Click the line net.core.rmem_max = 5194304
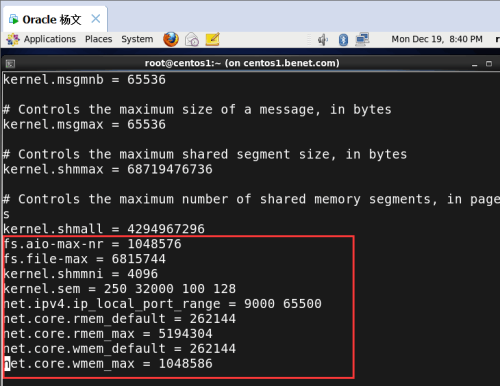The height and width of the screenshot is (386, 500). click(x=108, y=334)
